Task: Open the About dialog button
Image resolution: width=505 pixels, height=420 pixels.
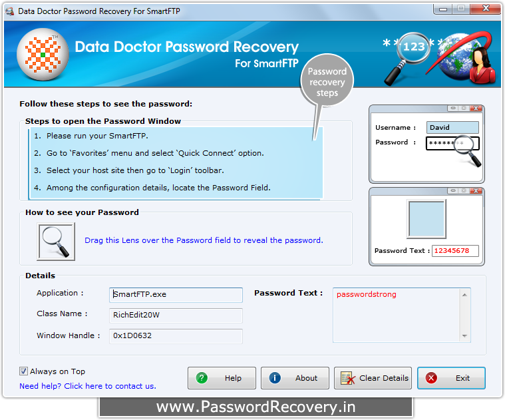Action: point(295,378)
